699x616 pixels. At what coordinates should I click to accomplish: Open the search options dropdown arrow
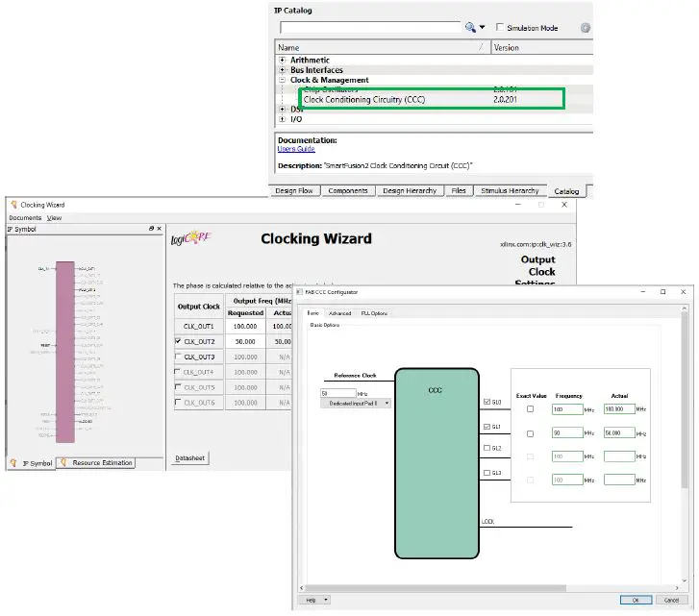tap(482, 27)
